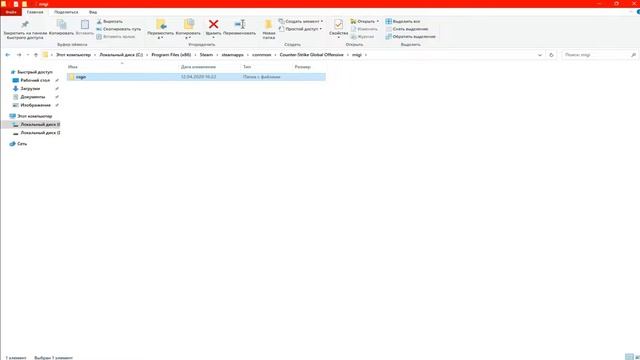Click Counter-Strike Global Offensive breadcrumb
This screenshot has height=360, width=640.
[311, 55]
